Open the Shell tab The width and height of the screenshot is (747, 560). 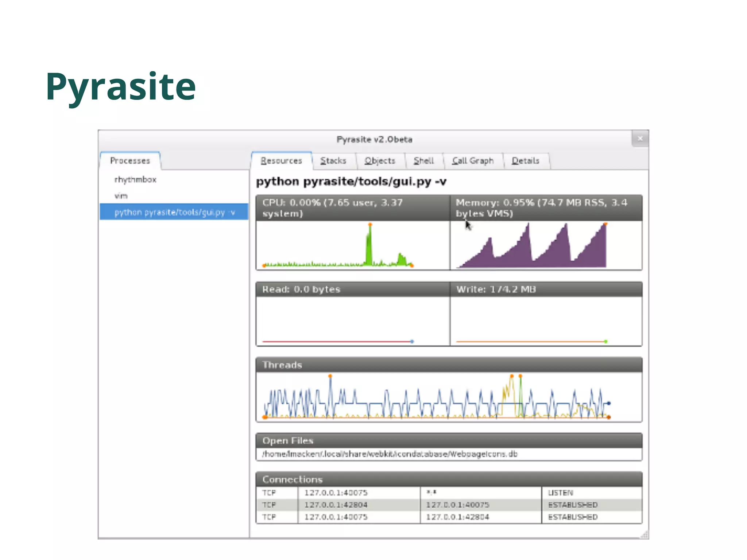[423, 161]
